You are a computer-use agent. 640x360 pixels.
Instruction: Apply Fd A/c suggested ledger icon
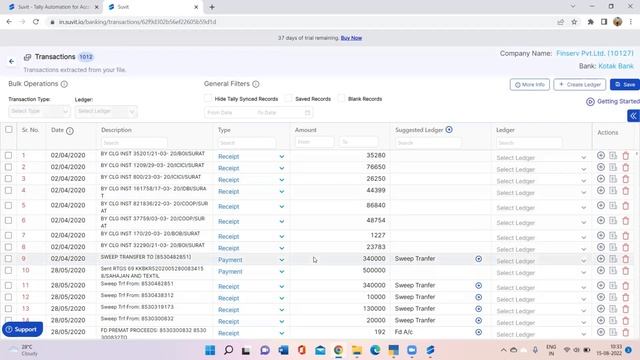[478, 333]
